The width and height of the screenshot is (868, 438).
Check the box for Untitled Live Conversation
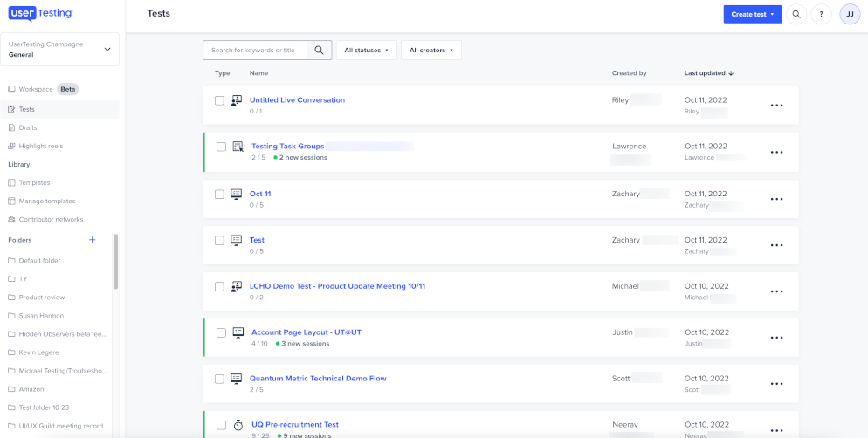(x=220, y=100)
